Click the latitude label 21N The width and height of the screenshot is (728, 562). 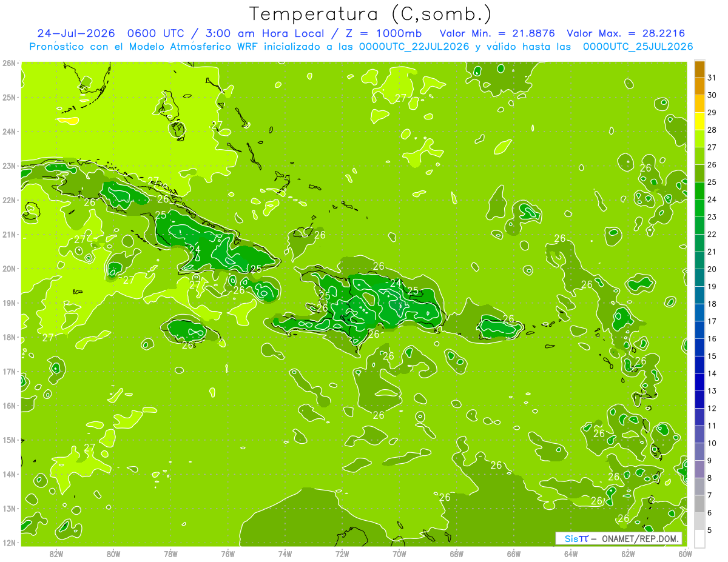coord(9,234)
